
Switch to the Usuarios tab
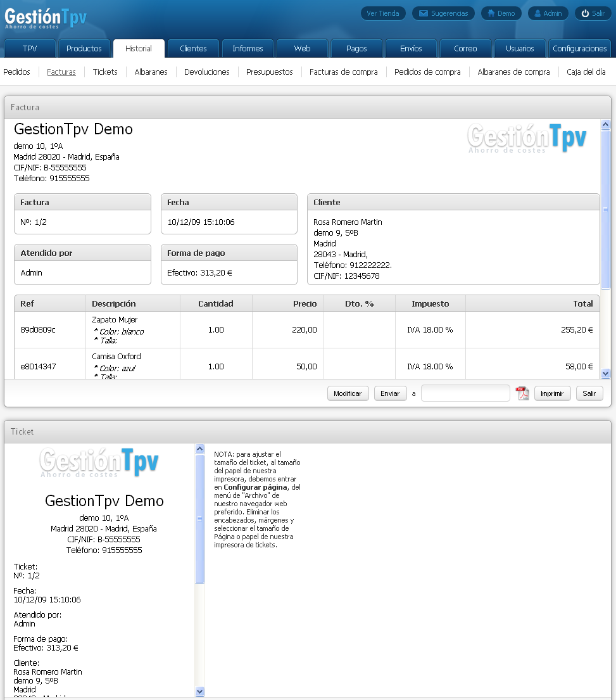[520, 49]
